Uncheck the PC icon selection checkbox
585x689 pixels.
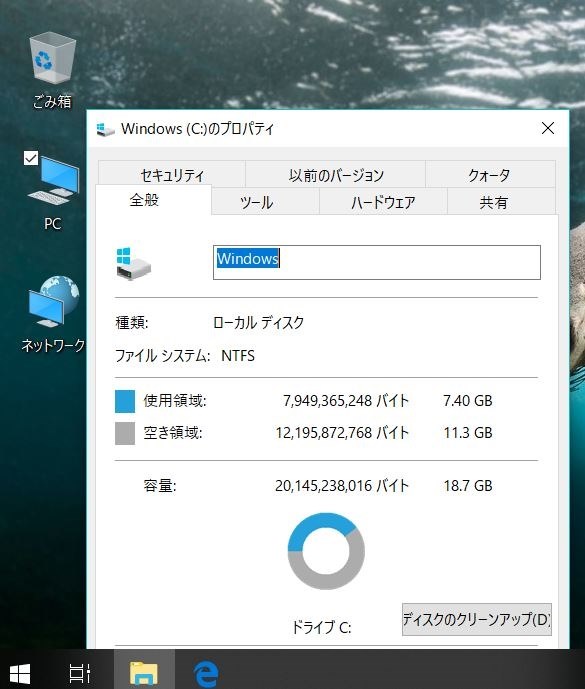coord(31,158)
